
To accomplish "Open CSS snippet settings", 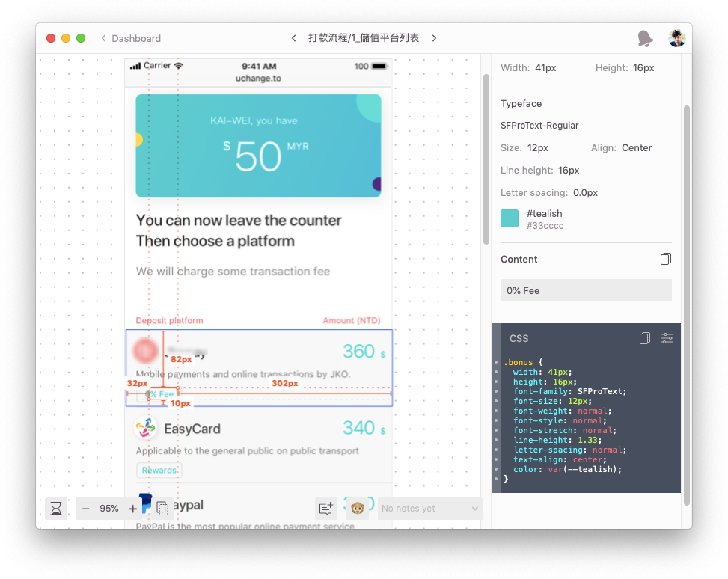I will click(x=667, y=338).
